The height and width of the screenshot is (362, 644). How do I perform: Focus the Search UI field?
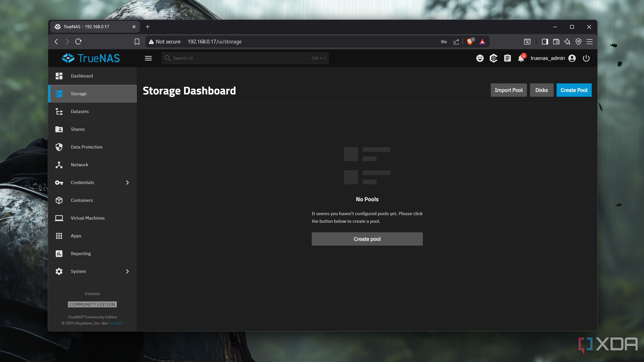pos(245,58)
